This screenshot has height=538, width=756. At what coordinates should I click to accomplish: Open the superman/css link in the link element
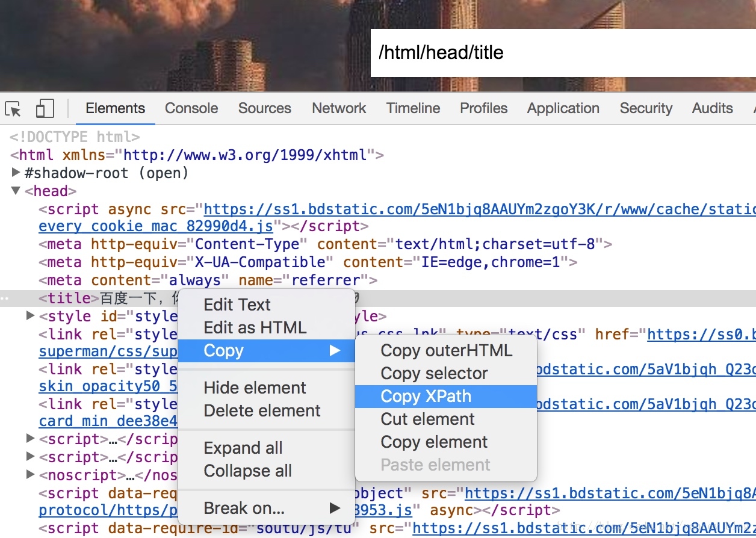pyautogui.click(x=108, y=351)
